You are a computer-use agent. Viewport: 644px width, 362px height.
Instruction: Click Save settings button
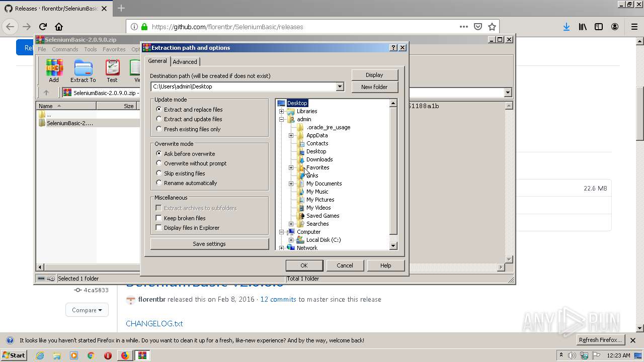pos(209,244)
